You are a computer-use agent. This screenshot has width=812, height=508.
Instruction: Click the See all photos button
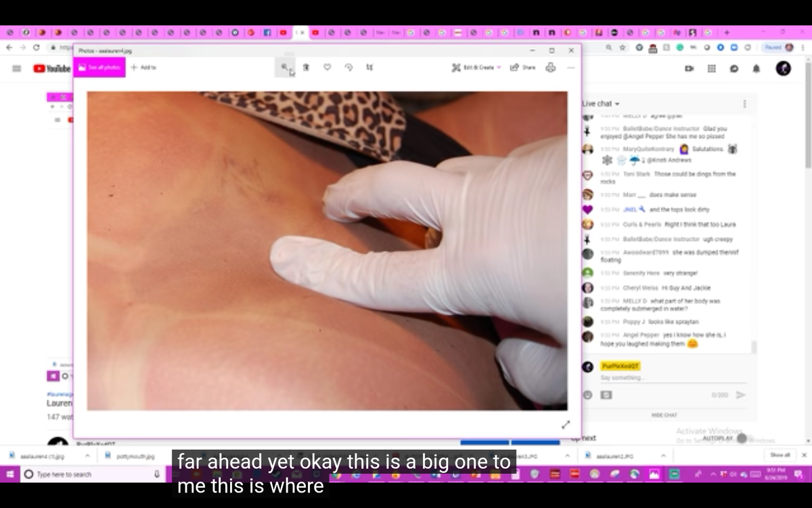click(x=99, y=67)
